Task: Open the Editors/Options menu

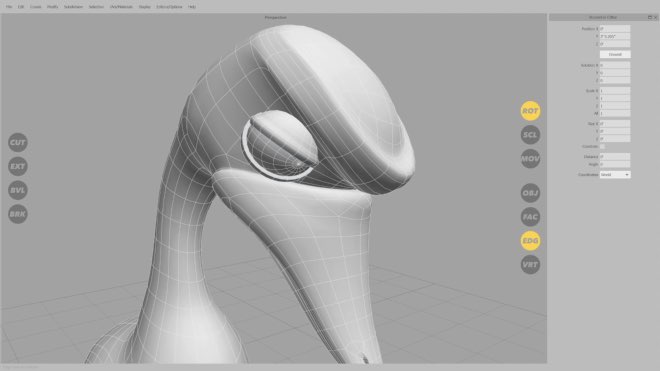Action: point(169,7)
